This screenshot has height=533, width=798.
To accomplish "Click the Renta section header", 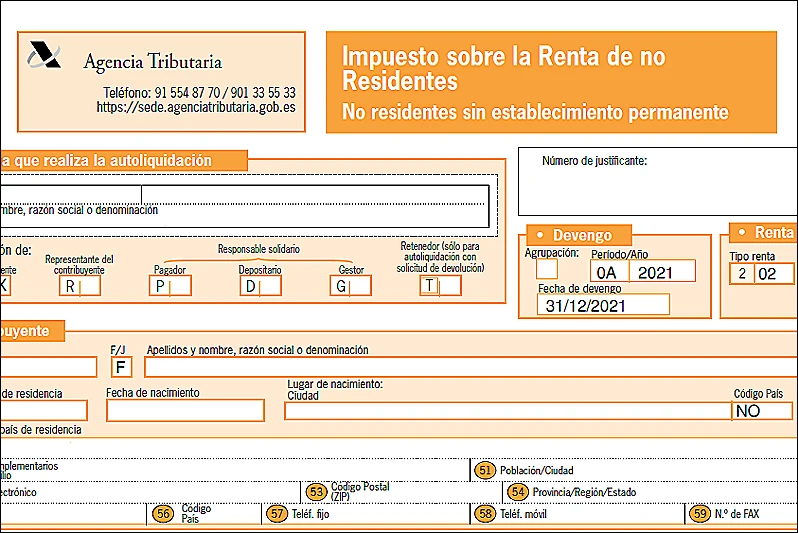I will tap(766, 232).
